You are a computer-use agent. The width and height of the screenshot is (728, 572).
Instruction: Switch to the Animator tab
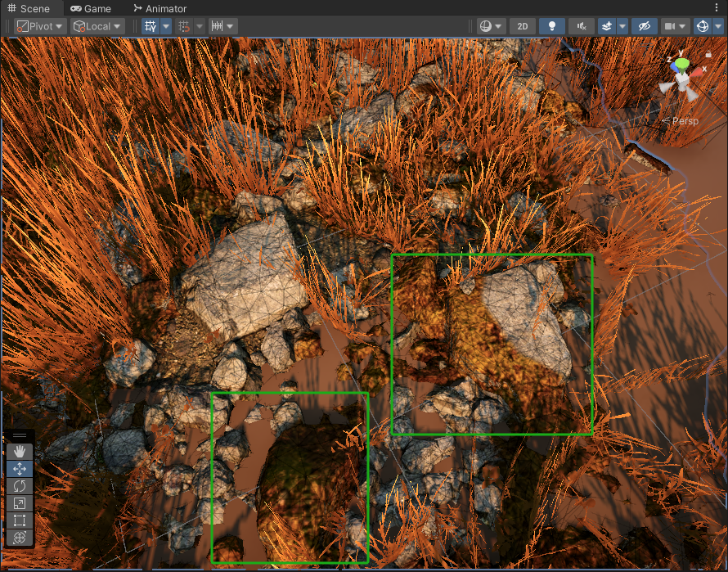(x=160, y=8)
